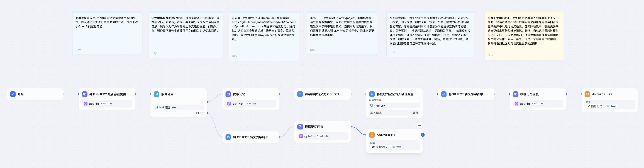This screenshot has width=644, height=168.
Task: Toggle the vision eye icon on 提取记忆 node
Action: (x=255, y=103)
